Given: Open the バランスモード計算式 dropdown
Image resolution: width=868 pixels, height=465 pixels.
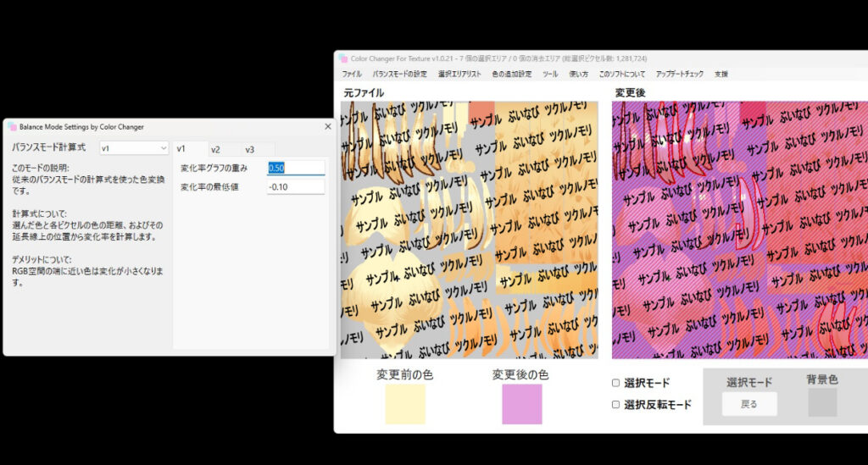Looking at the screenshot, I should pyautogui.click(x=134, y=148).
